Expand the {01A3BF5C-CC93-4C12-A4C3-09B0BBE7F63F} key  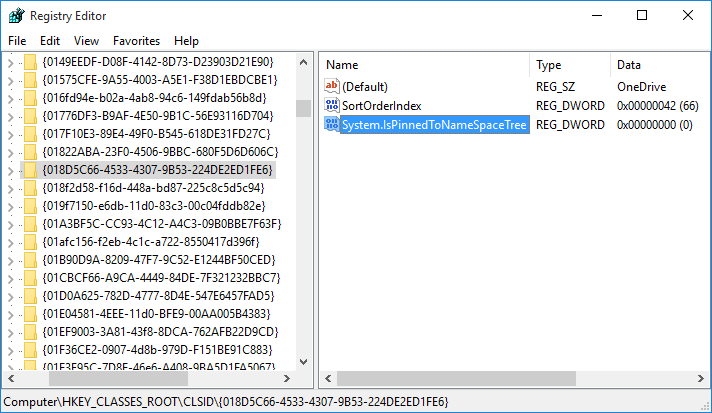coord(11,225)
